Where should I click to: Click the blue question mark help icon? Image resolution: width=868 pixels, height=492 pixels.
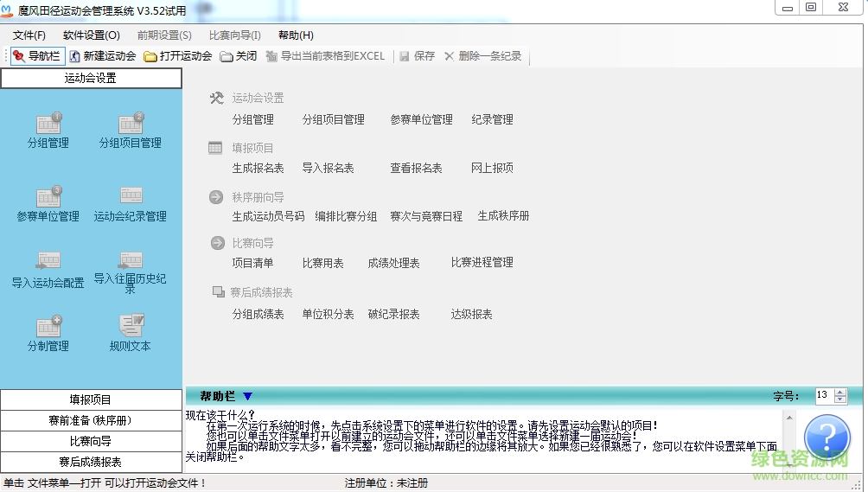click(x=827, y=438)
